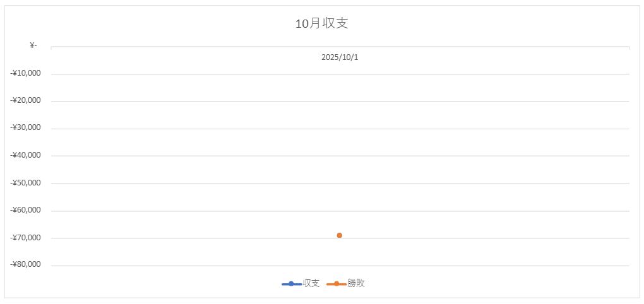The height and width of the screenshot is (304, 644).
Task: Click the -¥10,000 axis label
Action: tap(26, 73)
